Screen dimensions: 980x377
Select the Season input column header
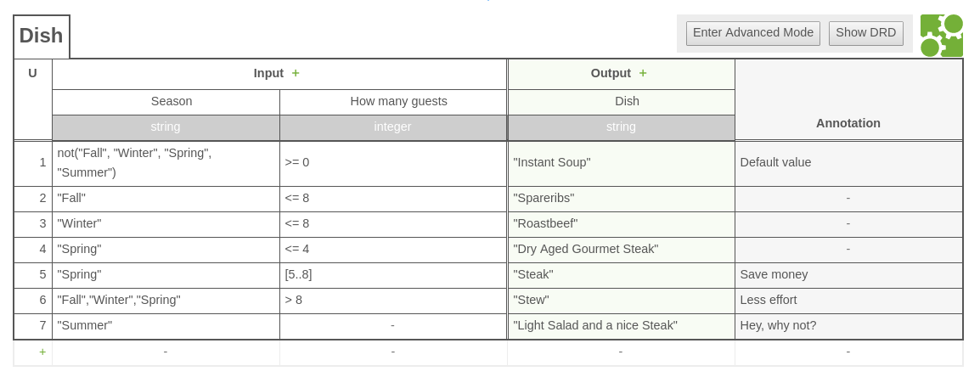coord(172,102)
